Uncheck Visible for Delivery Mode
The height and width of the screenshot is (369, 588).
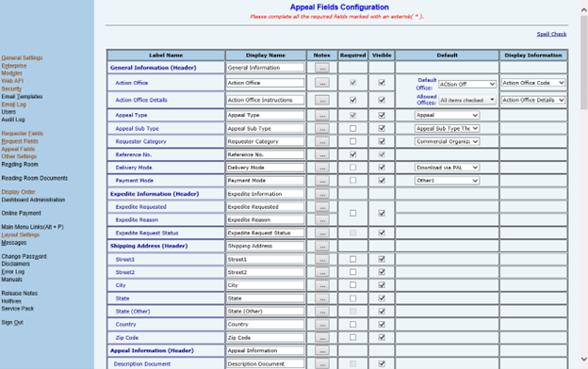[382, 168]
